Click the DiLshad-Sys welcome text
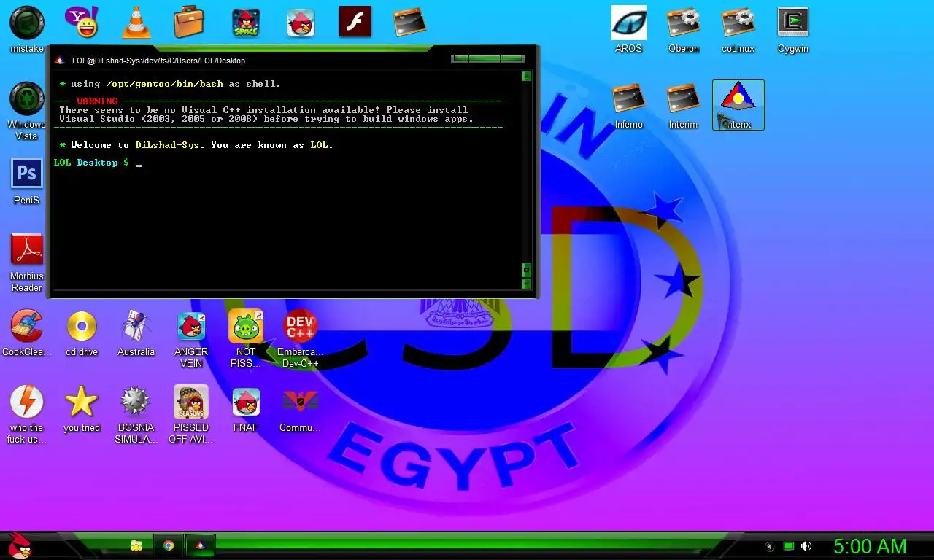934x560 pixels. [167, 145]
